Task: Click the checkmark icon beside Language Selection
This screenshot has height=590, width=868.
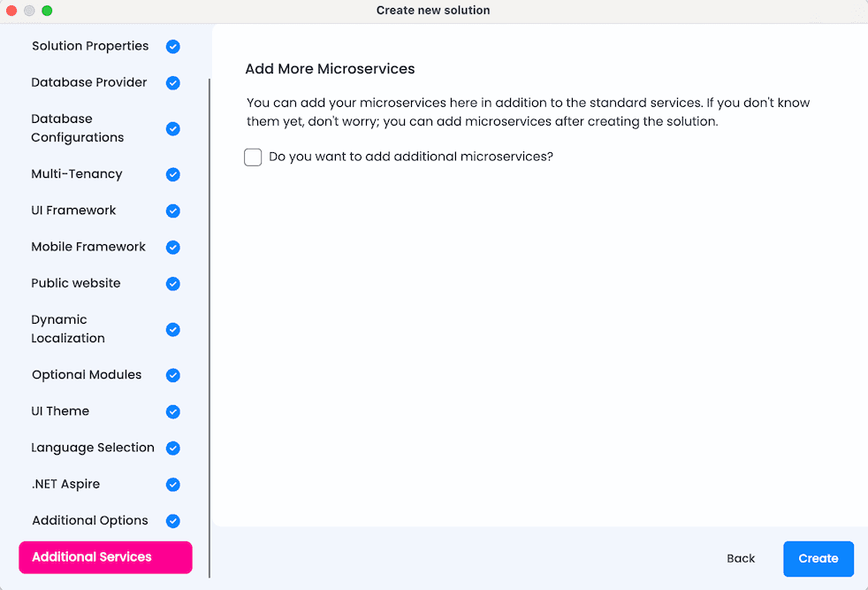Action: pos(172,448)
